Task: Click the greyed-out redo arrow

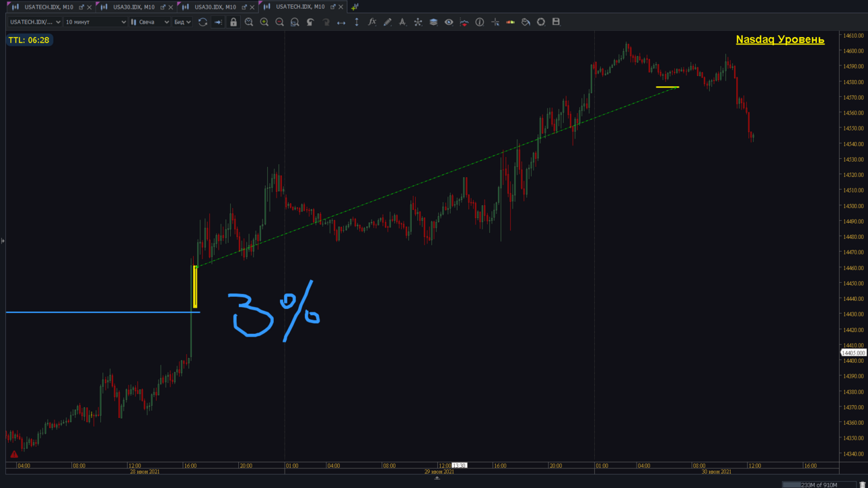Action: click(326, 22)
